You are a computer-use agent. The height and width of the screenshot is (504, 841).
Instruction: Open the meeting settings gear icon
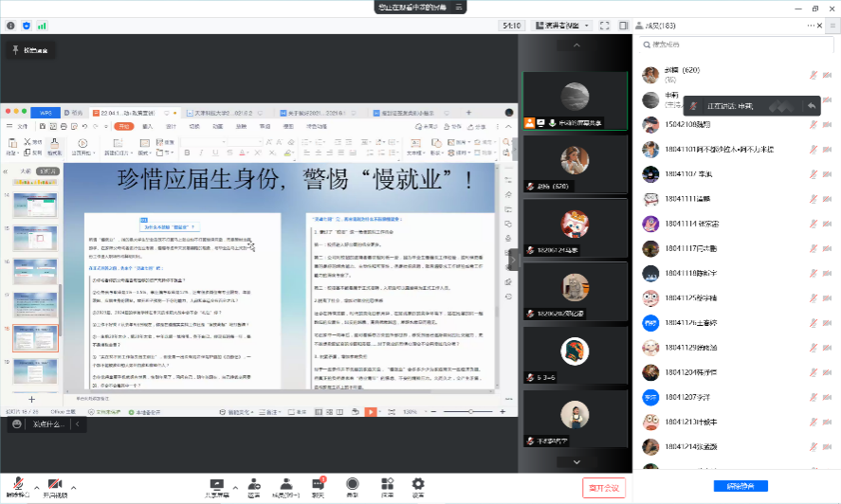pos(418,484)
